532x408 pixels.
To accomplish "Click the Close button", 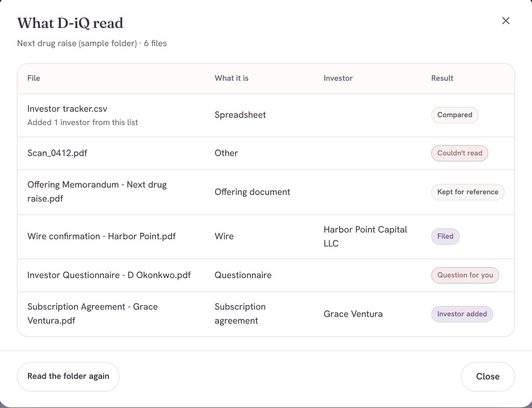I will [488, 377].
